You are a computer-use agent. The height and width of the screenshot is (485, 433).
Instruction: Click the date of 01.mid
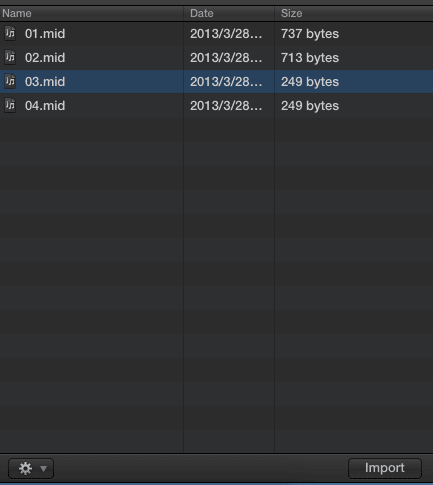(x=226, y=34)
